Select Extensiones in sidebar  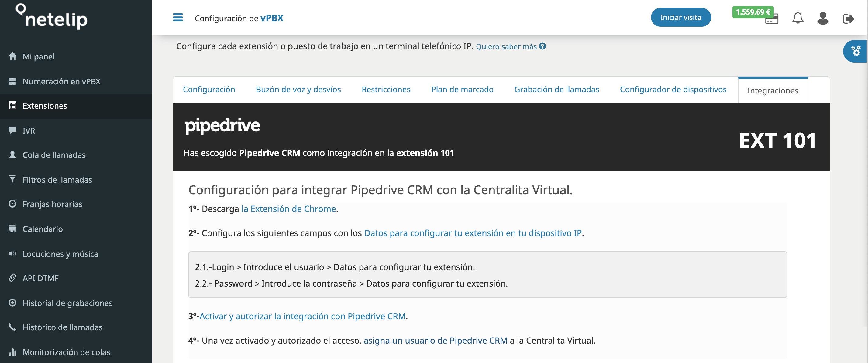[x=76, y=106]
